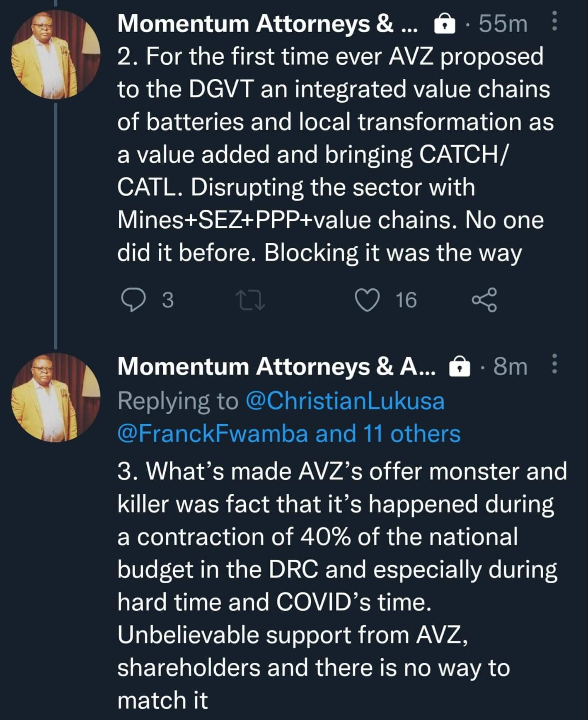Click the lock icon beside 55m timestamp

click(444, 24)
